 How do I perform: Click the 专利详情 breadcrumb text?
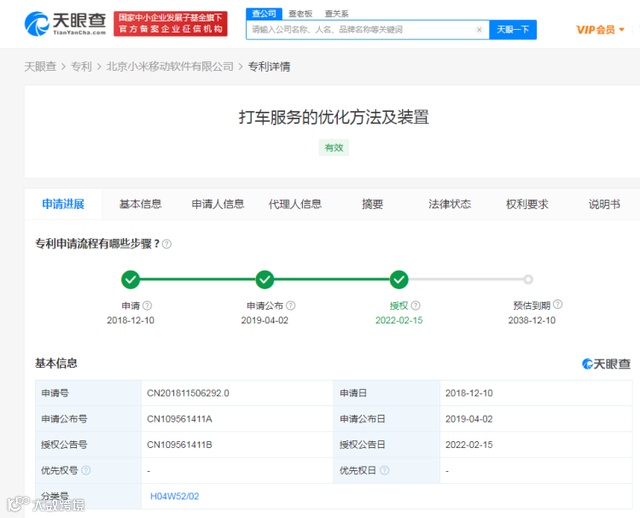[269, 66]
